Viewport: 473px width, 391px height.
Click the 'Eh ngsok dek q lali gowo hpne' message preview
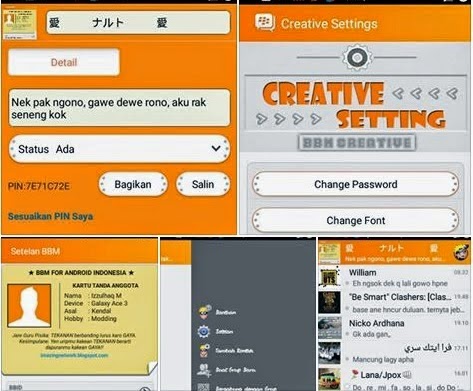(x=400, y=283)
